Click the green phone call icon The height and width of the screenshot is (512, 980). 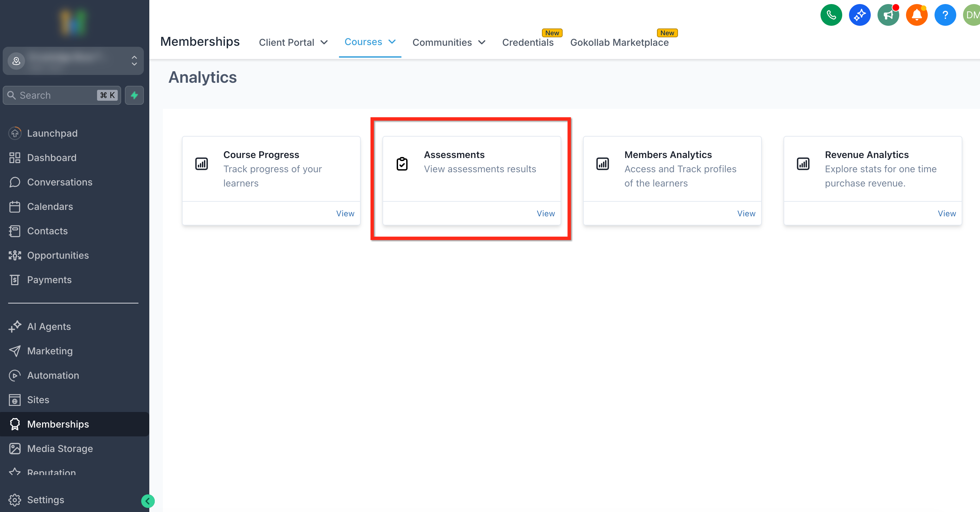click(x=831, y=15)
